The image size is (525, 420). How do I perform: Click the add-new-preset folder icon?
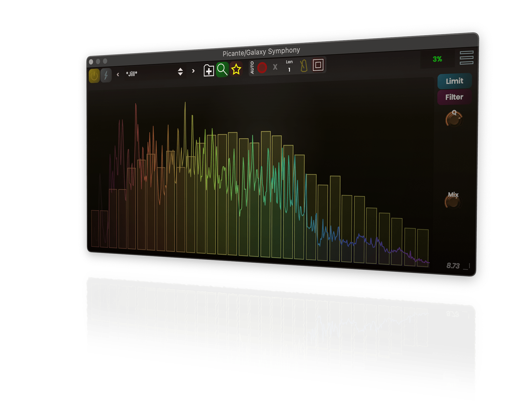[209, 70]
